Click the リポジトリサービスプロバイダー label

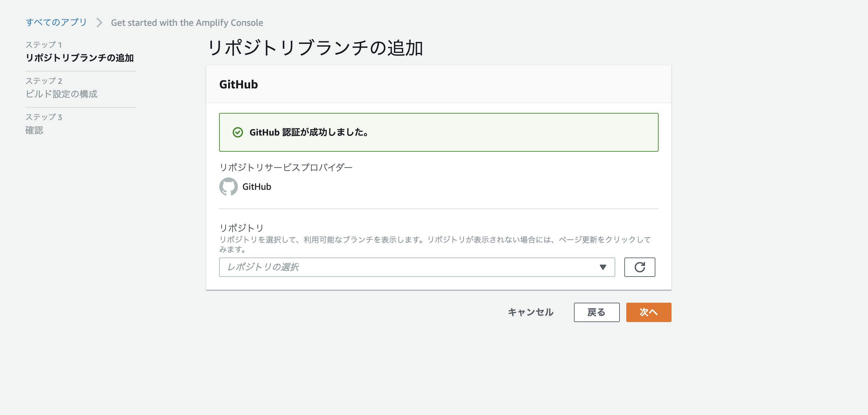[x=285, y=167]
